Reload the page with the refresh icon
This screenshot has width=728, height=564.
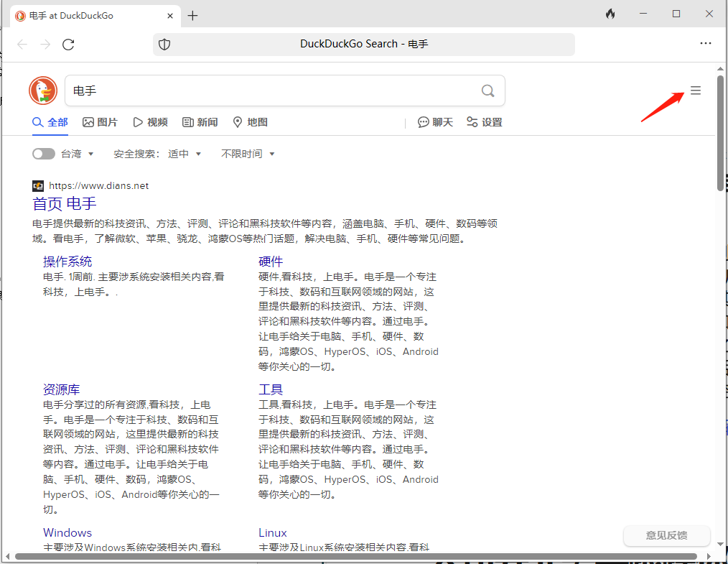tap(68, 45)
